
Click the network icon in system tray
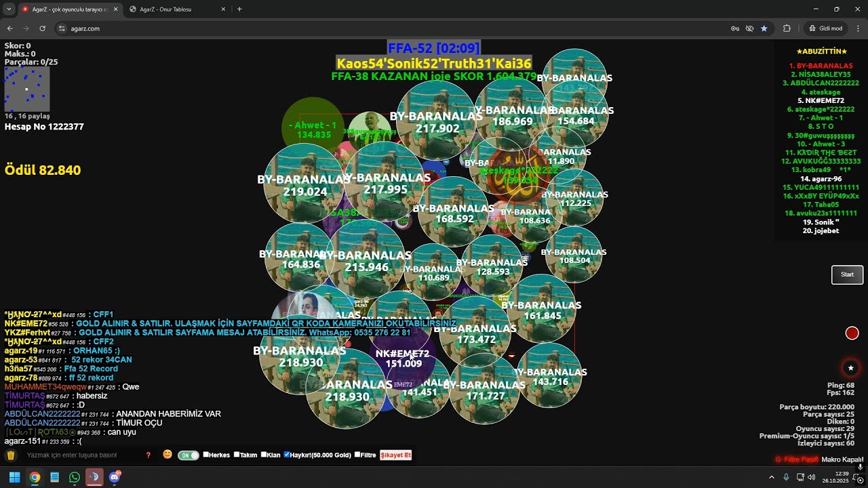800,477
